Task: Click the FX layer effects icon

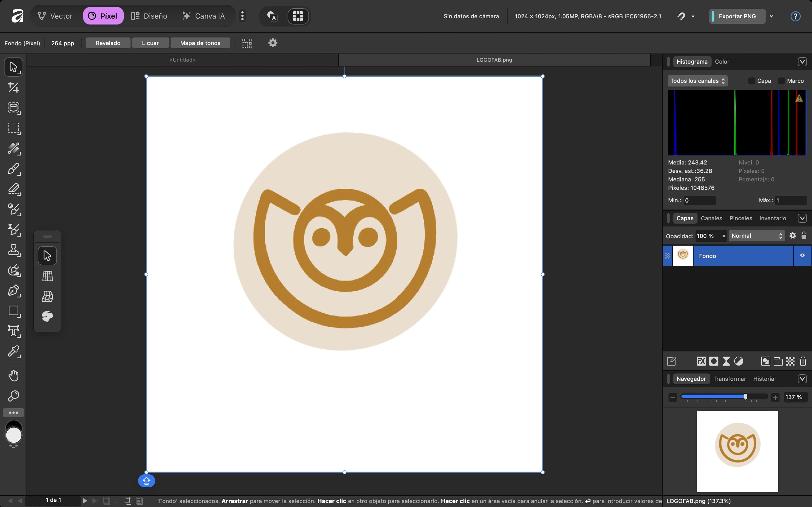Action: [701, 361]
